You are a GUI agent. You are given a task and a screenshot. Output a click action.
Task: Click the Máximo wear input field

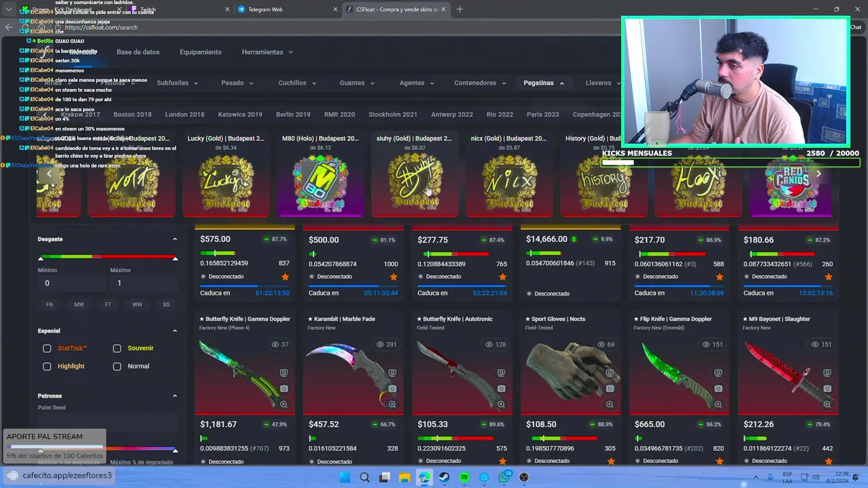(x=144, y=283)
